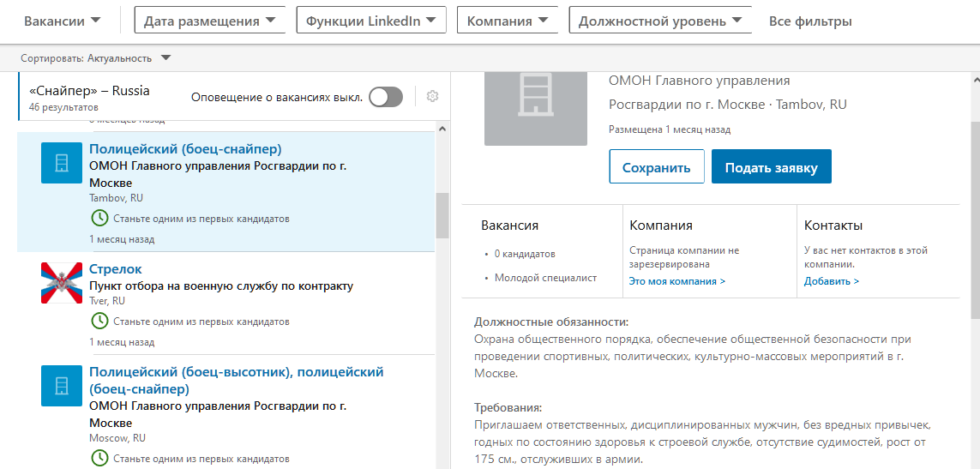Open the Стрелок job listing
The image size is (980, 469).
coord(116,269)
